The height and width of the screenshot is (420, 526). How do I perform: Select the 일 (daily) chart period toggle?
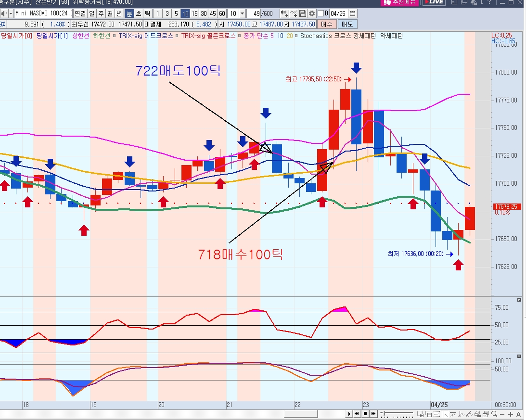point(91,13)
